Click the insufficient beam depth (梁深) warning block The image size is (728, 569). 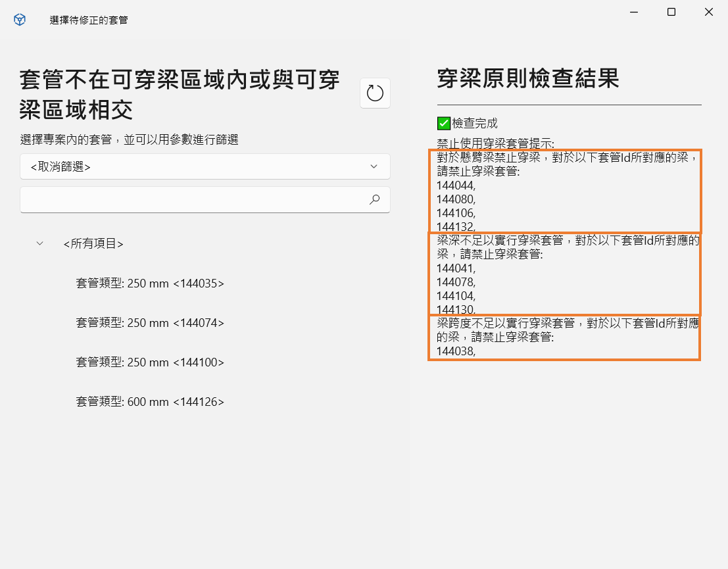click(564, 274)
